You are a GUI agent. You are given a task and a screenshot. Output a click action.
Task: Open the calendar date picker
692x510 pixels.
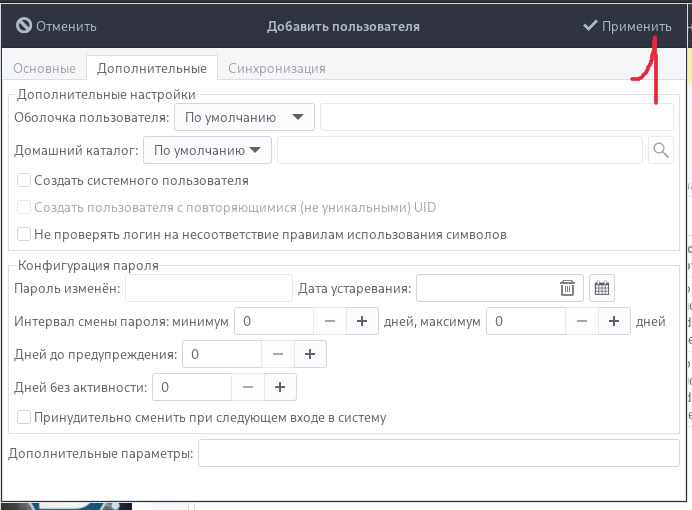(x=601, y=288)
